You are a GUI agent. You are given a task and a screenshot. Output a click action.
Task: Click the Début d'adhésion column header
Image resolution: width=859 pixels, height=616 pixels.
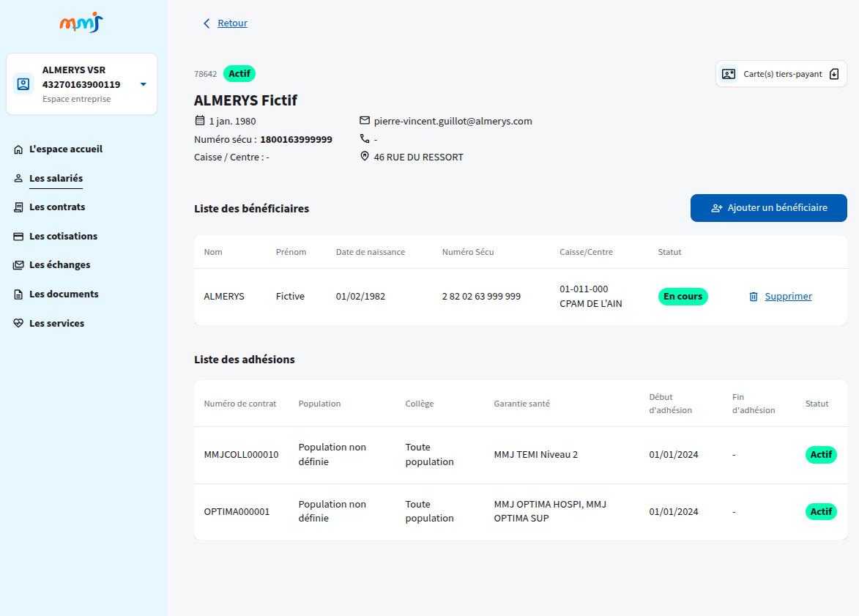[670, 404]
